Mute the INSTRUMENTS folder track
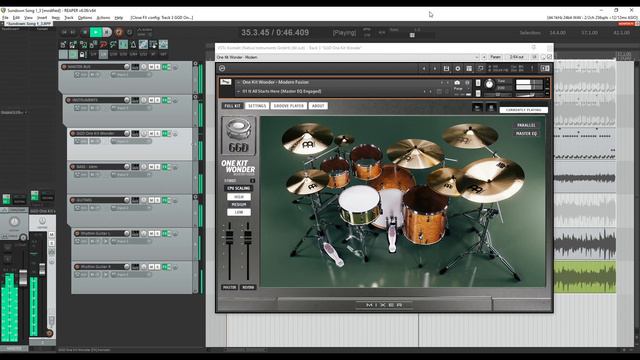640x360 pixels. [151, 100]
